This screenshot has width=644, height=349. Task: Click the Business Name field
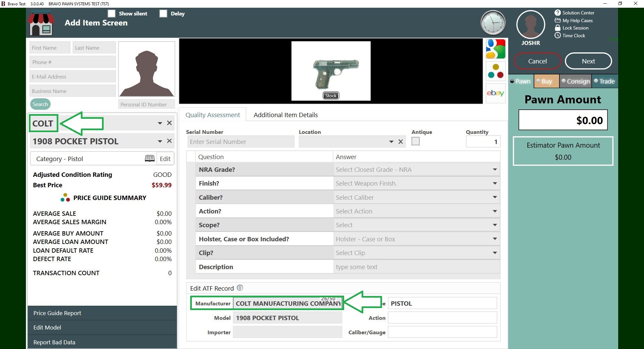coord(72,91)
